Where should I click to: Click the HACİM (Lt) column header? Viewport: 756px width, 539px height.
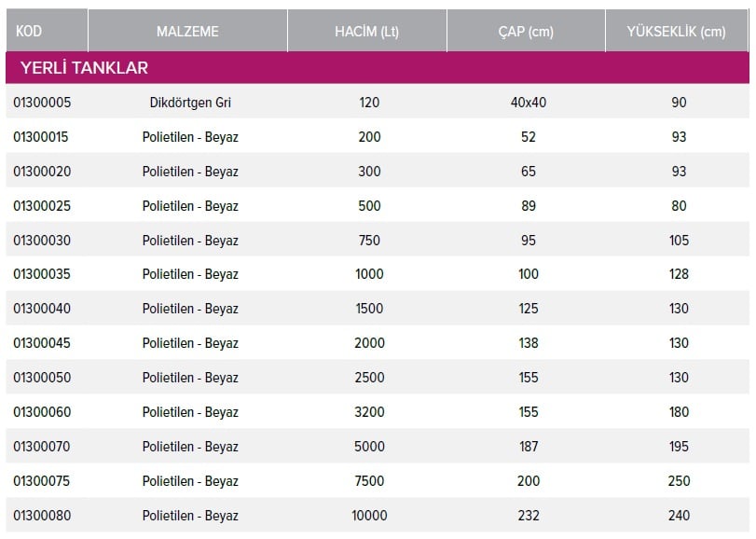coord(367,31)
